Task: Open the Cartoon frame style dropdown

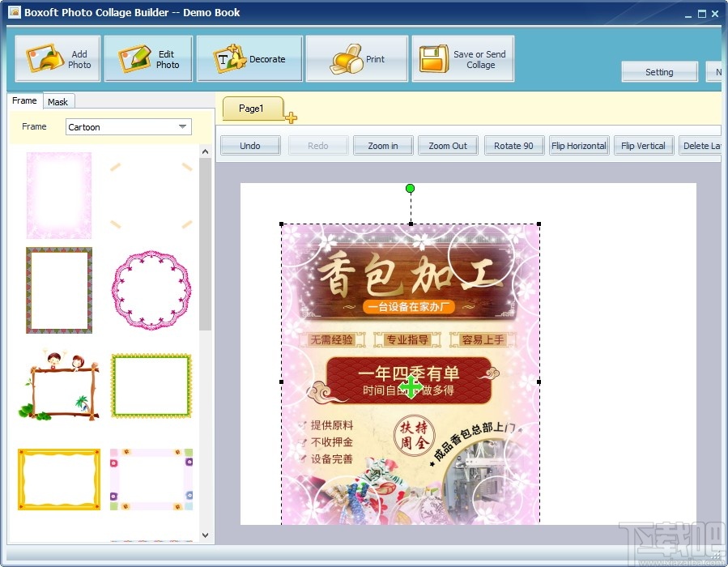Action: 127,126
